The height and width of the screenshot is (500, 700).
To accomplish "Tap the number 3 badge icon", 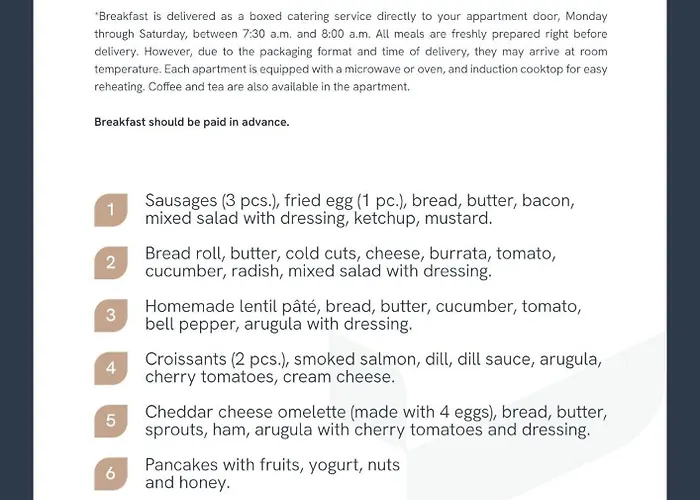I will [111, 315].
